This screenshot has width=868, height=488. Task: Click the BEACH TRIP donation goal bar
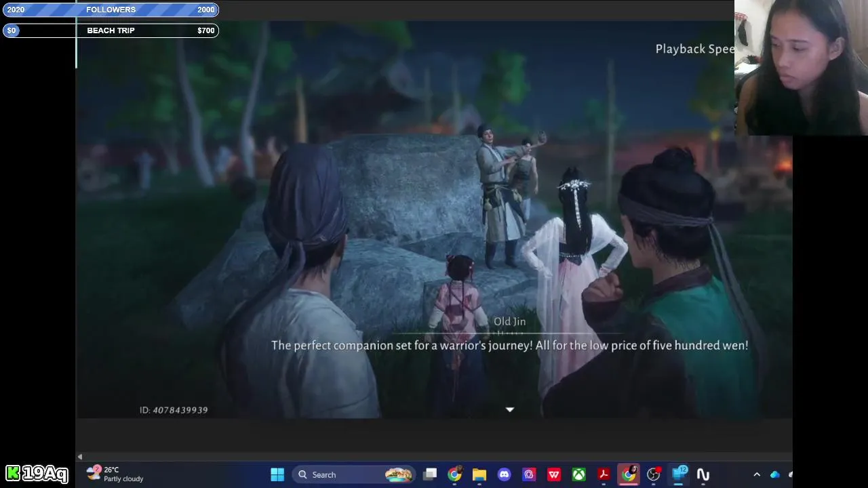click(x=111, y=30)
